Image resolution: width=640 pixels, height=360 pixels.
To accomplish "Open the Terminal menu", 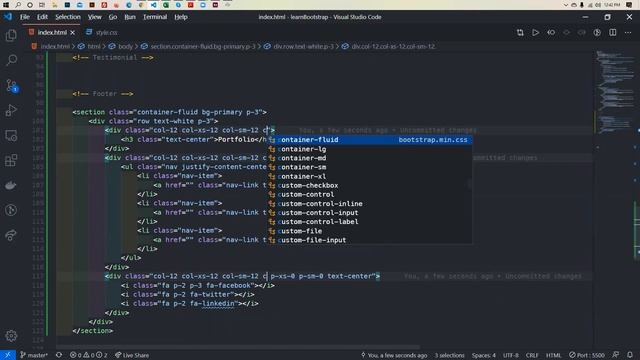I will pos(155,17).
